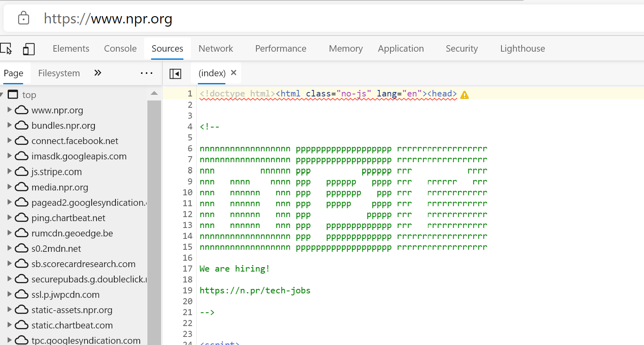Expand the bundles.npr.org tree node arrow
Viewport: 644px width, 345px height.
[x=9, y=125]
